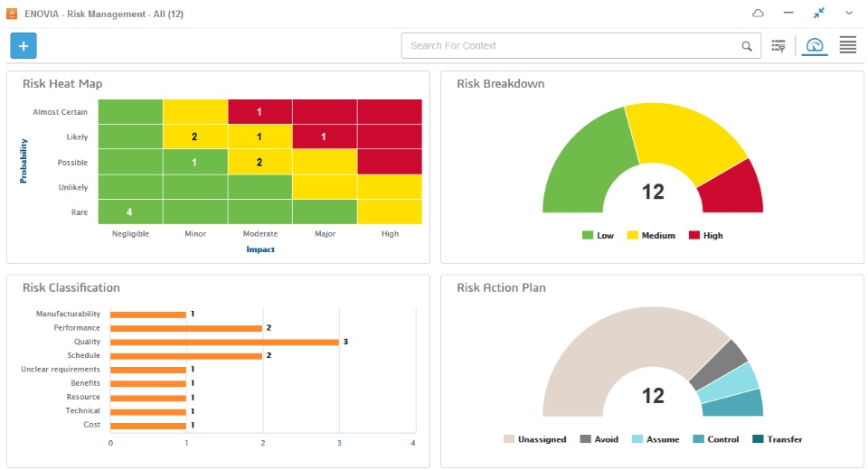Screen dimensions: 868x470
Task: Toggle High legend in Risk Breakdown
Action: coord(706,235)
